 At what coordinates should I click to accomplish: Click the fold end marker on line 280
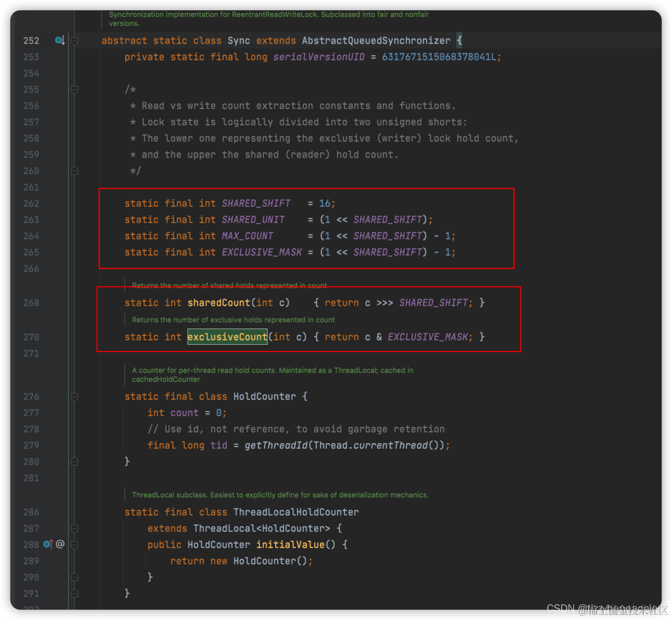coord(74,462)
